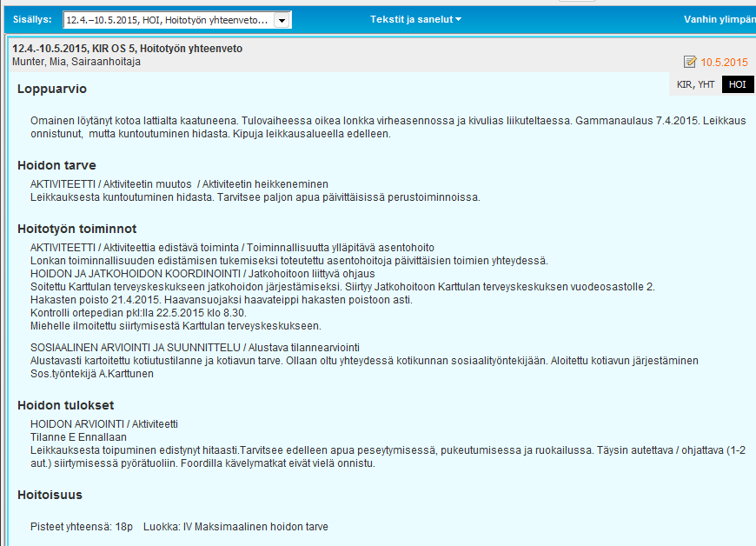
Task: Switch to the HOI tab
Action: pos(737,84)
